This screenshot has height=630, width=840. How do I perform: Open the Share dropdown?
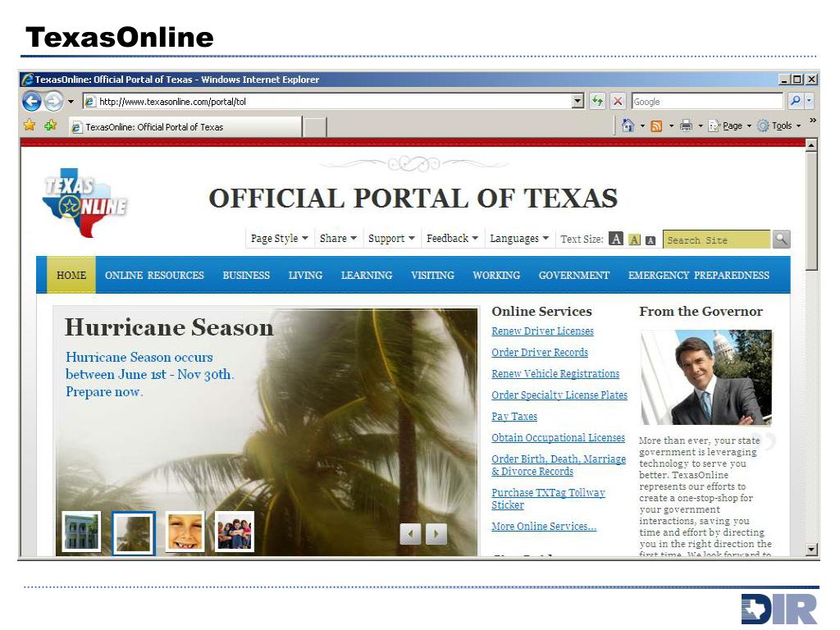click(338, 239)
